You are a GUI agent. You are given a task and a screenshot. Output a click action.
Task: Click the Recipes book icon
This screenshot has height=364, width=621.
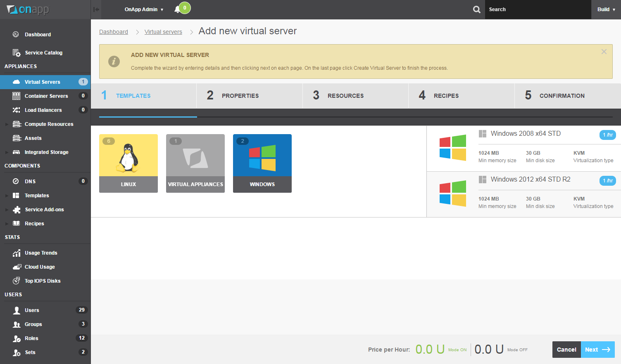pos(17,223)
